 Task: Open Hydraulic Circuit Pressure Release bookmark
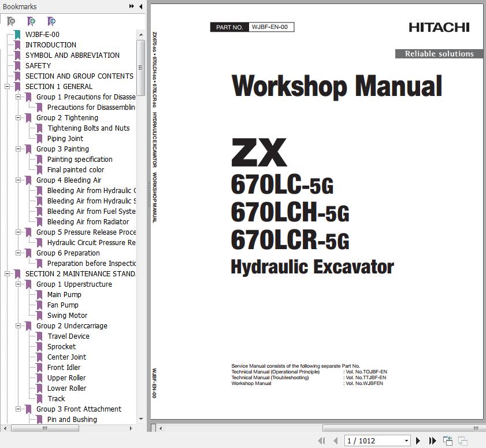click(91, 243)
